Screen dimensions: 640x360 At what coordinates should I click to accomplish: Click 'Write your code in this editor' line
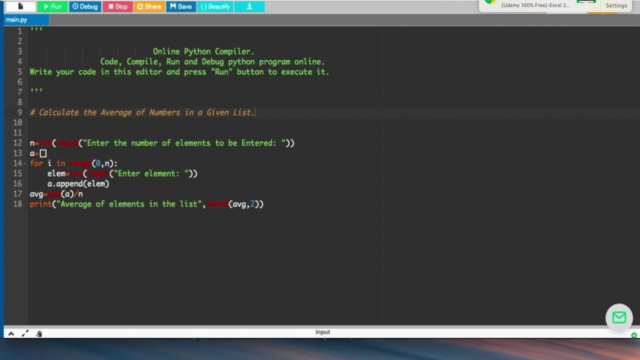[179, 72]
